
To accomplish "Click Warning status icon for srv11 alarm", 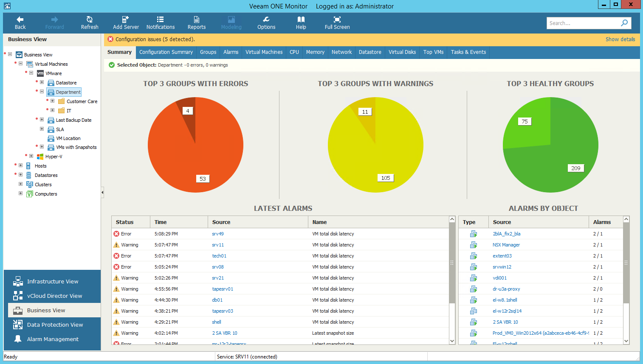I will pyautogui.click(x=116, y=245).
